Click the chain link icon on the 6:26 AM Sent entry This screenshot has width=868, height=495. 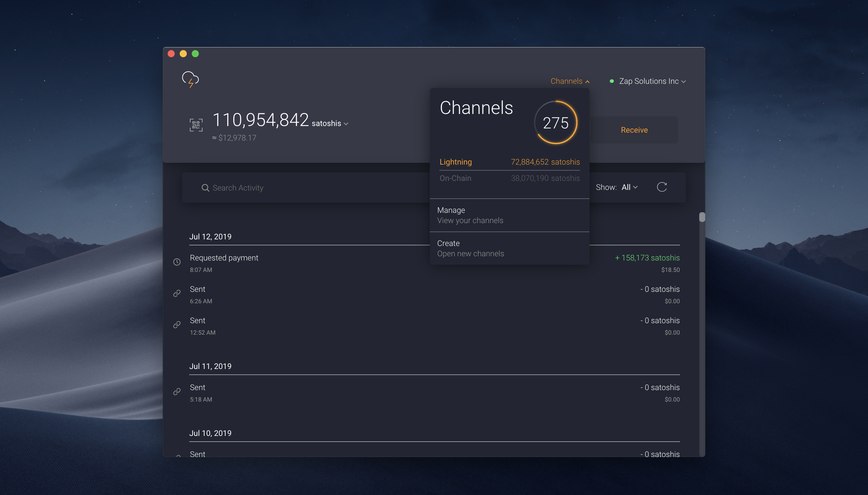coord(177,293)
